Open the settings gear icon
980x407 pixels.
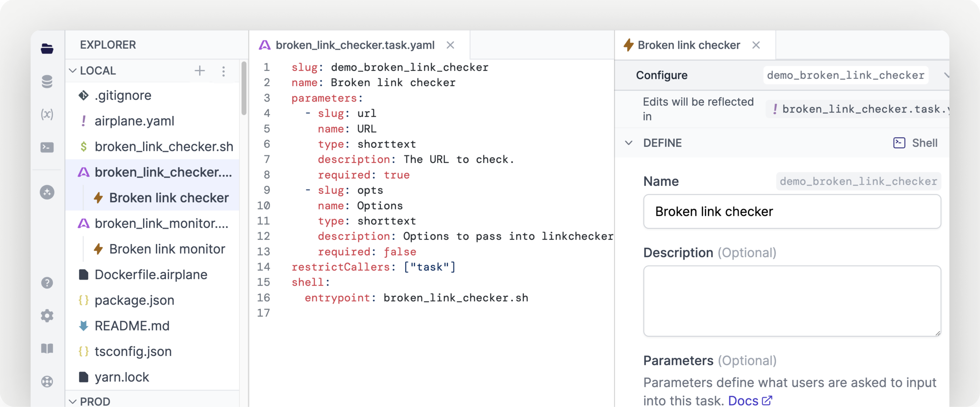point(47,316)
